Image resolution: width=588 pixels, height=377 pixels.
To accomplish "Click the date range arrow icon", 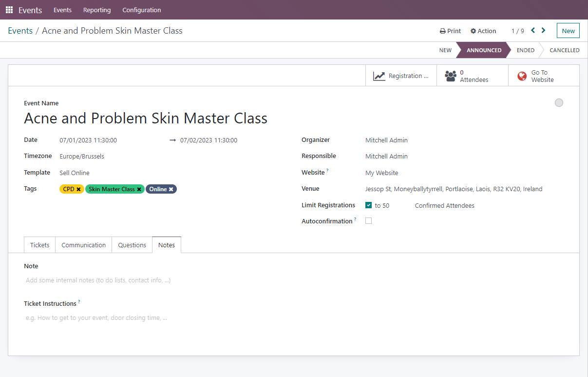I will pos(172,140).
